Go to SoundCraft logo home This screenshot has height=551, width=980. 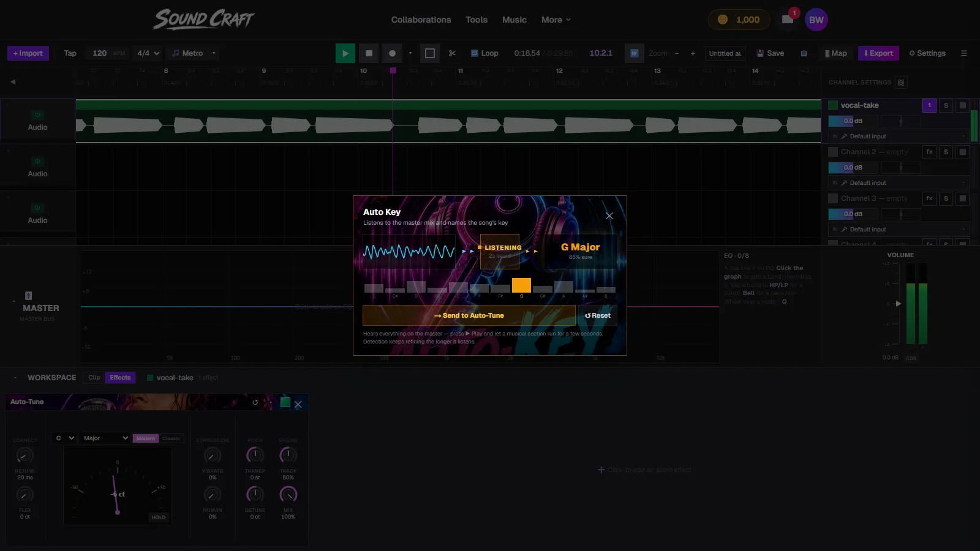204,20
